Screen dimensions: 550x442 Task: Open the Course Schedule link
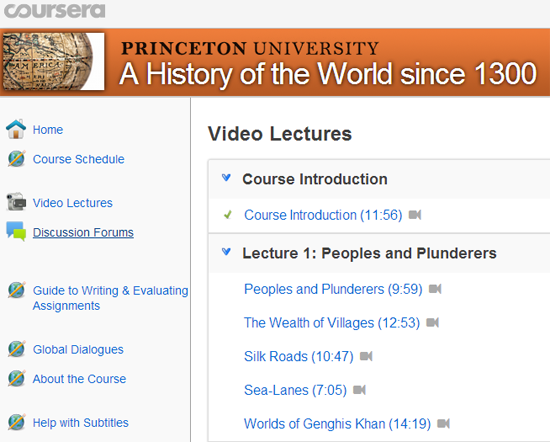[x=79, y=159]
